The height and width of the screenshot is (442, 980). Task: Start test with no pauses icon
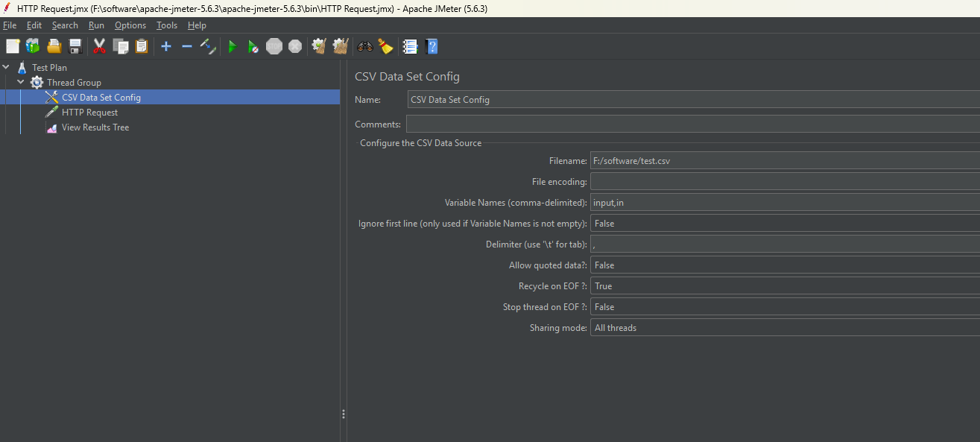click(253, 46)
